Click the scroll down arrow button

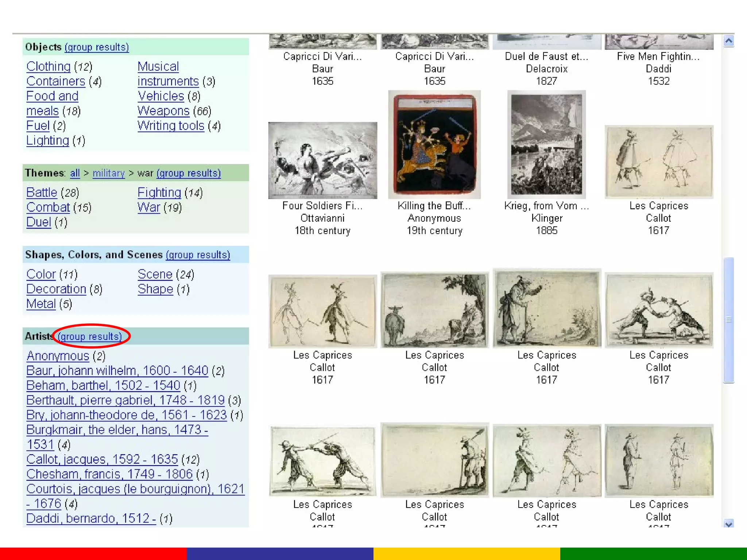point(728,524)
